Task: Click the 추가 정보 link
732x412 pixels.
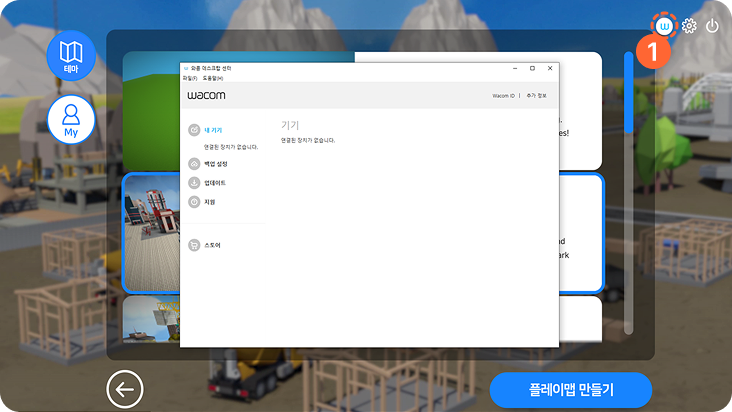Action: tap(536, 96)
